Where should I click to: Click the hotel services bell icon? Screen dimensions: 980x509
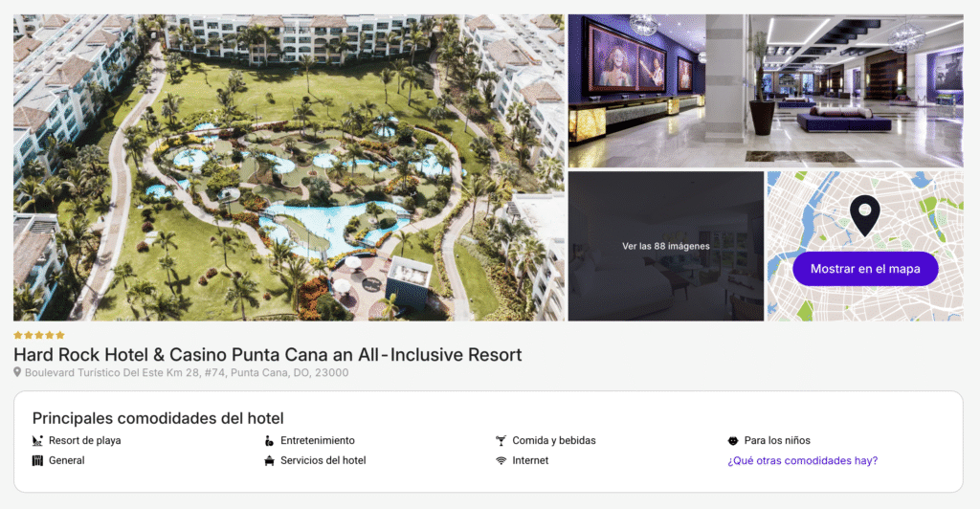point(269,461)
